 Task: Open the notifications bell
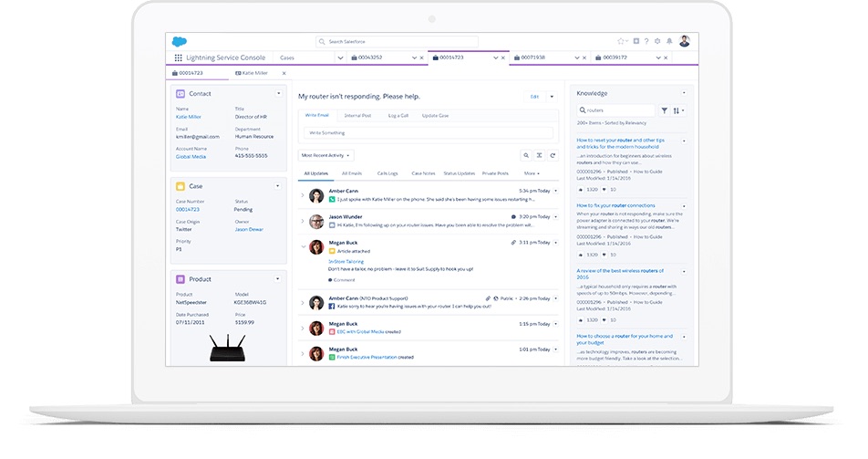point(669,41)
